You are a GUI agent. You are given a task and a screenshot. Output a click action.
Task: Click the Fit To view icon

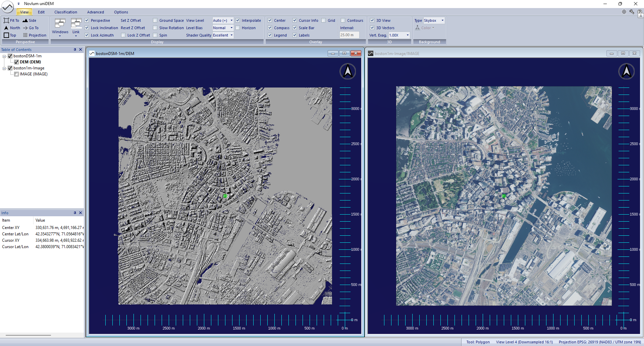pyautogui.click(x=6, y=20)
